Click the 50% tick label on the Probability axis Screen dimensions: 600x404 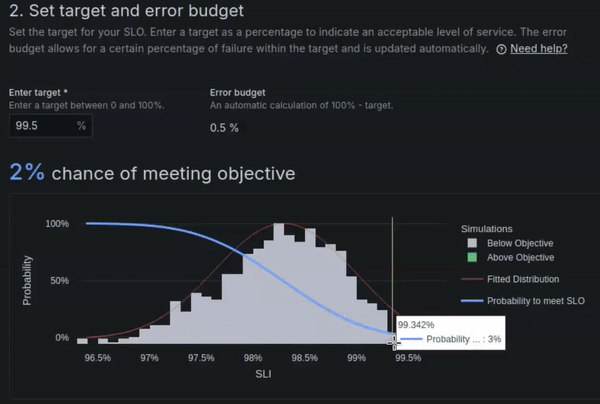60,281
